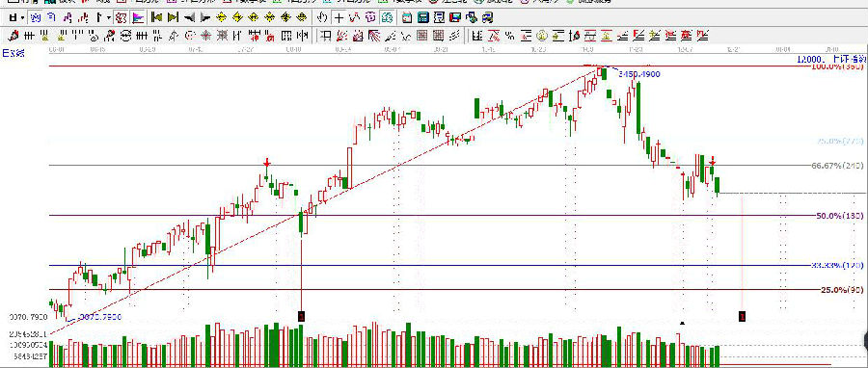This screenshot has width=868, height=368.
Task: Open the calculator icon in toolbar
Action: coord(422,17)
